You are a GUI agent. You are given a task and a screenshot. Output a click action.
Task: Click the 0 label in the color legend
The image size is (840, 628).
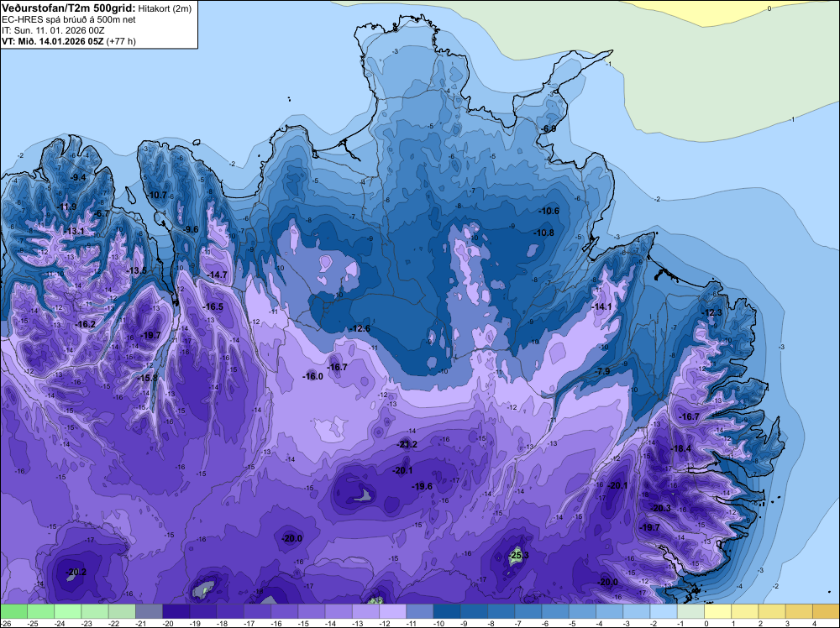(706, 624)
